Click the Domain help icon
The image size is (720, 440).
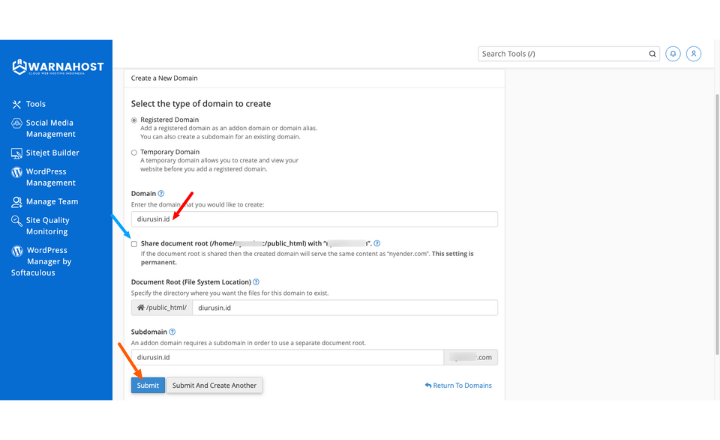tap(161, 193)
